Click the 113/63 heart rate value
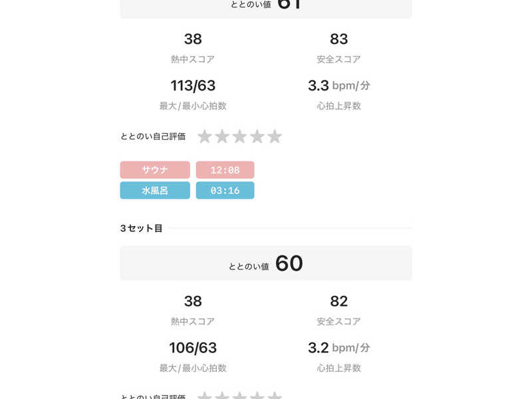Screen dimensions: 532x399 coord(193,86)
